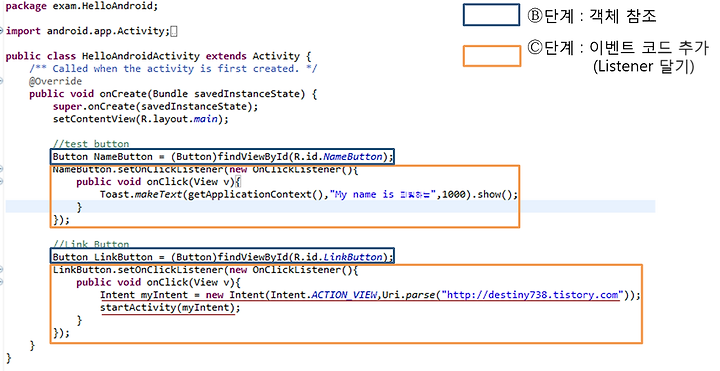
Task: Collapse the fold marker beside @Override
Action: click(2, 81)
